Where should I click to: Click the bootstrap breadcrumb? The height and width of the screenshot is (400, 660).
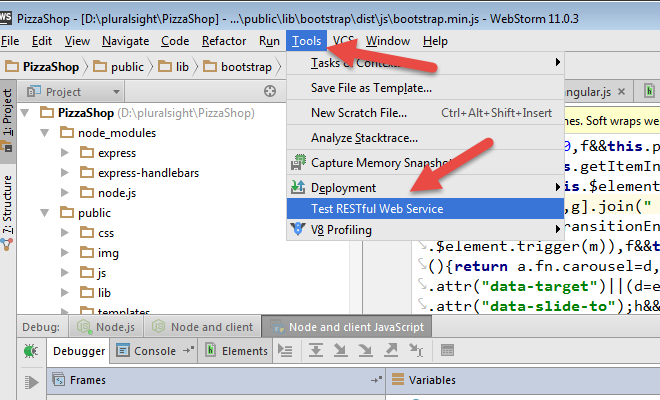click(x=237, y=67)
